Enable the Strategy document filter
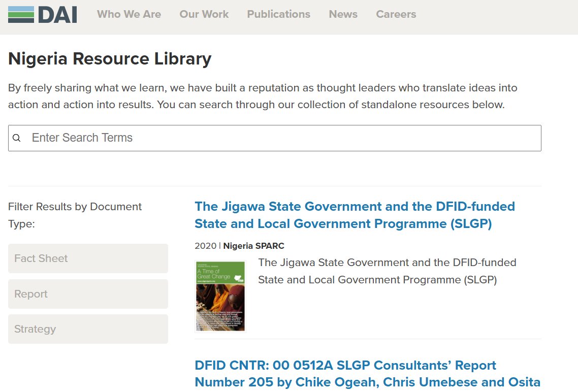The width and height of the screenshot is (578, 392). coord(88,329)
